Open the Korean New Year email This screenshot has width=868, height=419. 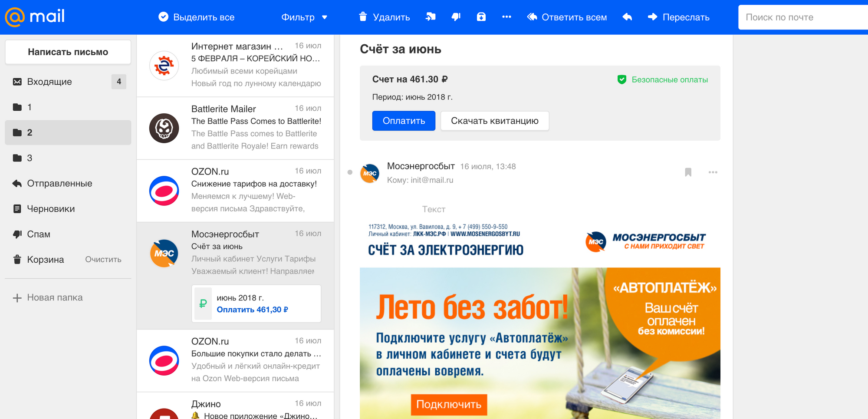235,66
